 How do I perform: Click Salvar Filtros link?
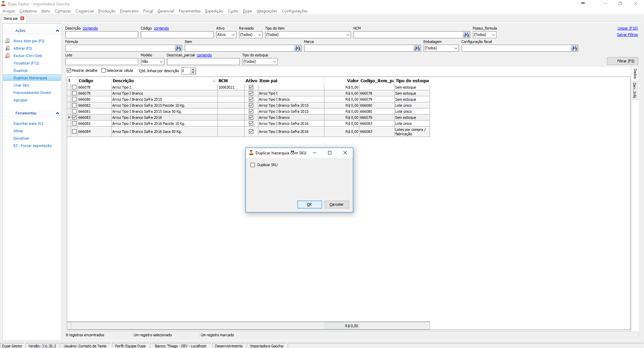pos(627,35)
